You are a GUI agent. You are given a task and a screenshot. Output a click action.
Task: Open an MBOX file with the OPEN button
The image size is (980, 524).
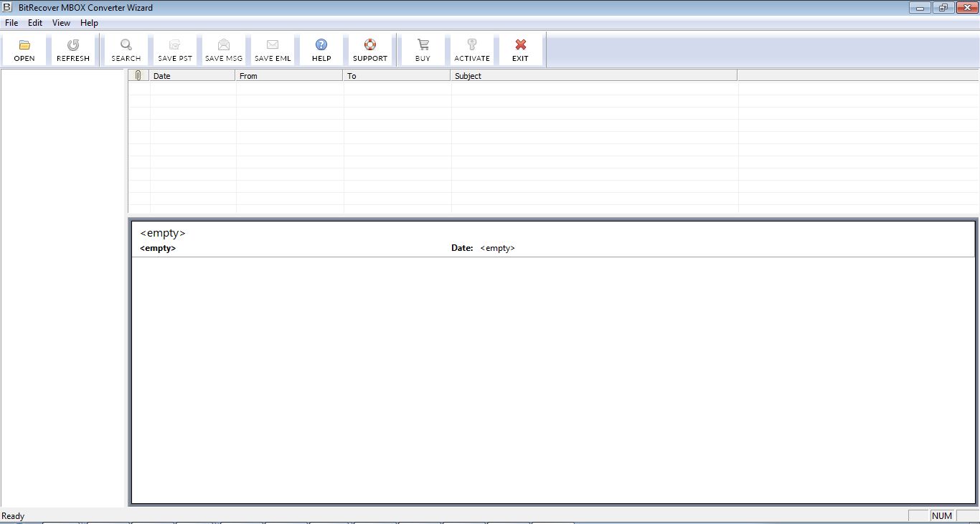[x=24, y=50]
